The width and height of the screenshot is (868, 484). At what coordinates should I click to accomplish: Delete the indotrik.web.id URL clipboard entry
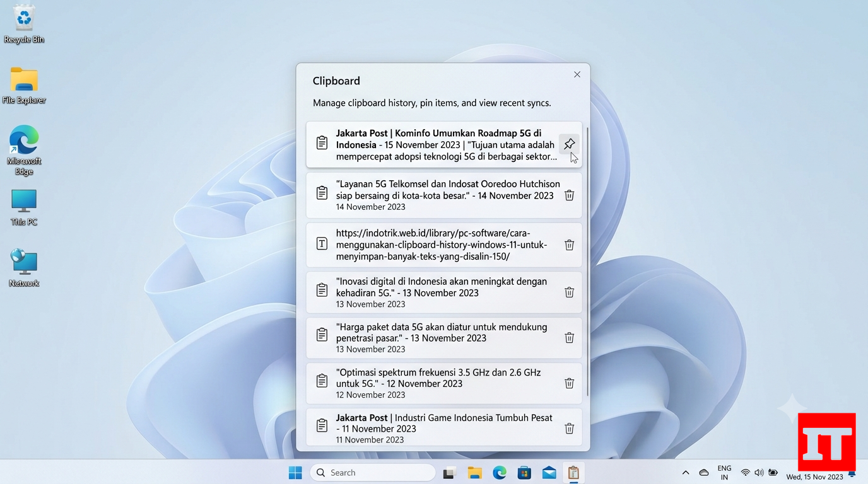tap(569, 245)
